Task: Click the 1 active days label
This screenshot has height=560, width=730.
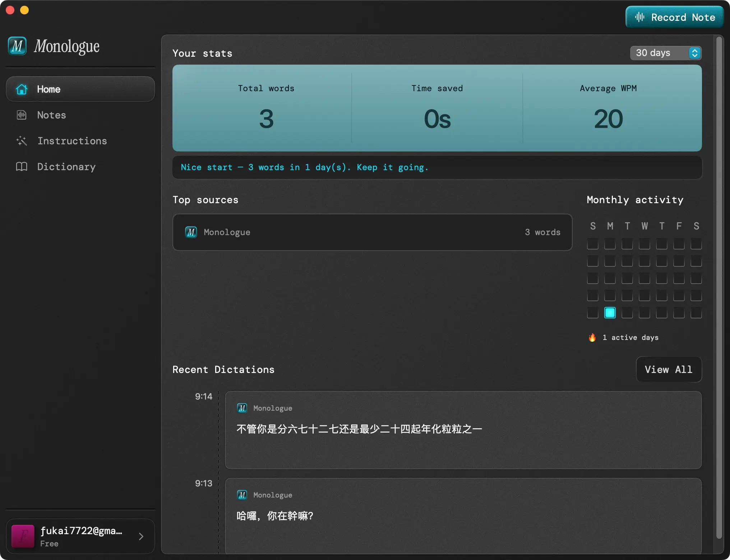Action: pyautogui.click(x=630, y=337)
